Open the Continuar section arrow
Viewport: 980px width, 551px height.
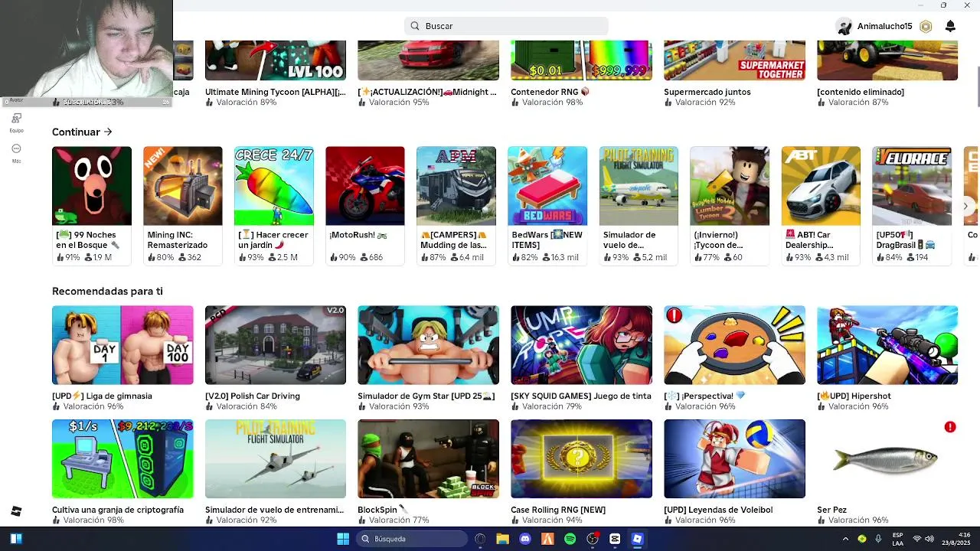(x=108, y=132)
